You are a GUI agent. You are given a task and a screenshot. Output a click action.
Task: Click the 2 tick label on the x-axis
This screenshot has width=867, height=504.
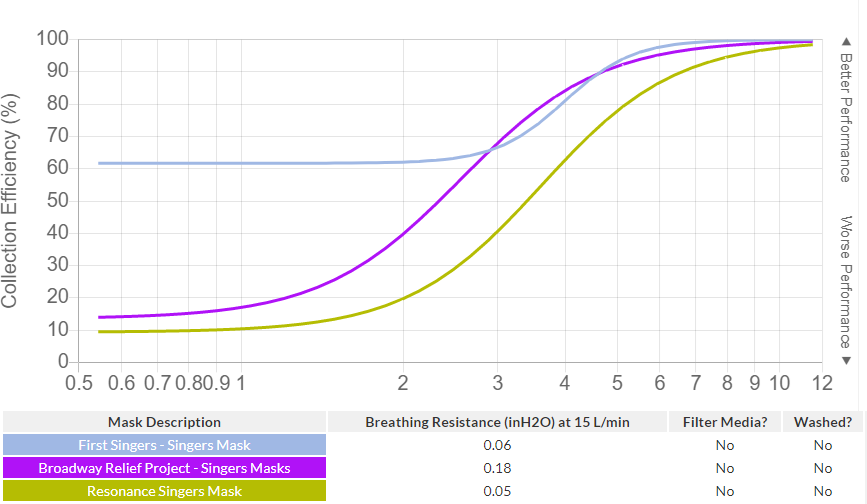(x=403, y=383)
